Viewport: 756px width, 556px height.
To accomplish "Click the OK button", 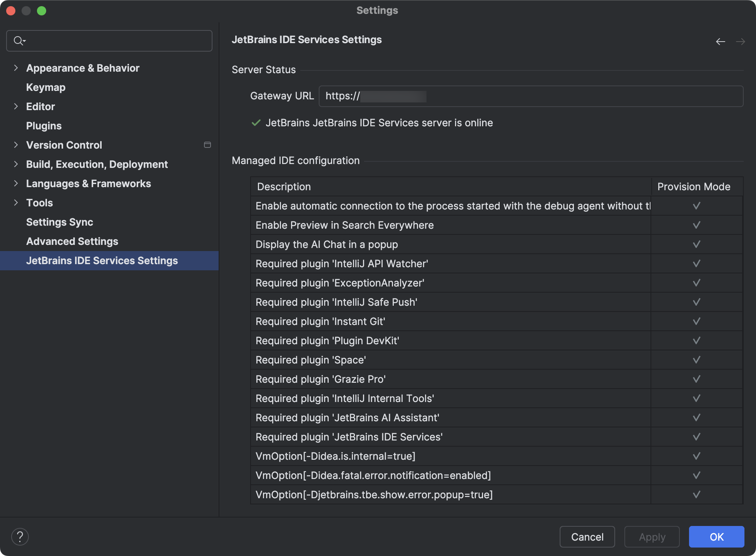I will point(716,537).
